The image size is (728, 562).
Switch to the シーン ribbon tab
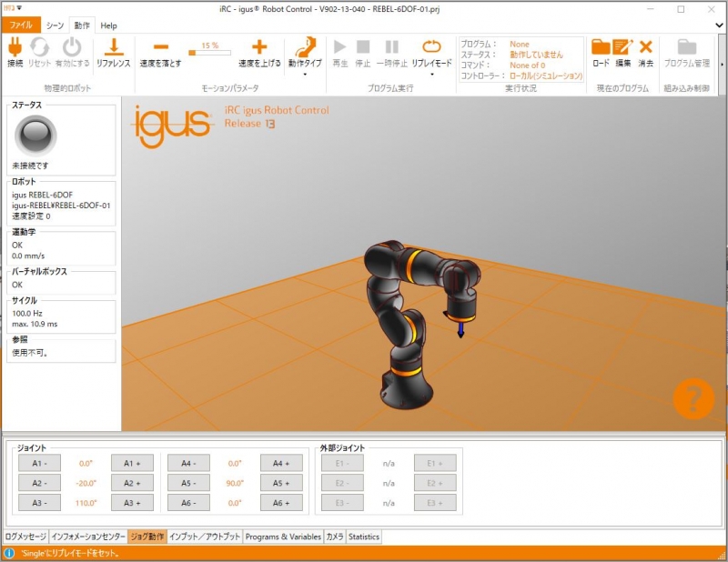55,25
